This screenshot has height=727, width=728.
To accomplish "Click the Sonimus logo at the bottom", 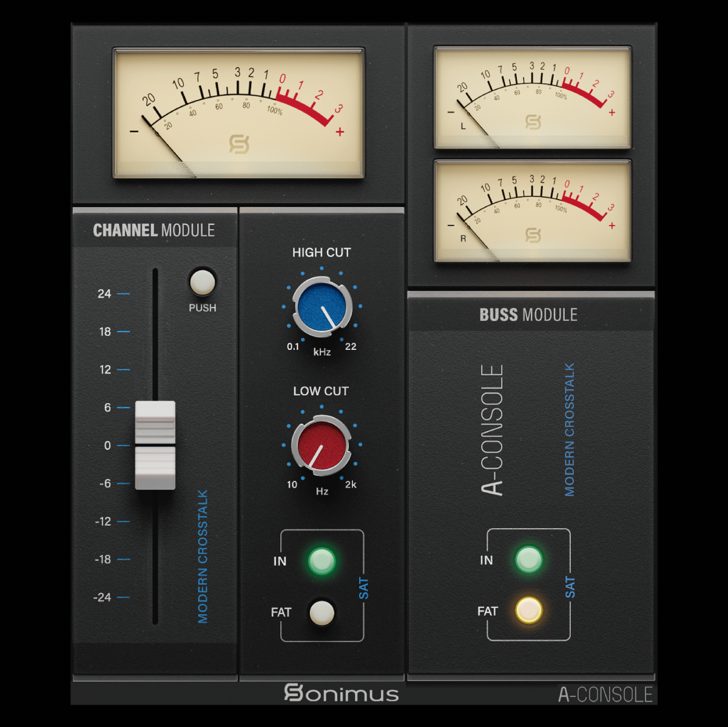I will pos(342,693).
